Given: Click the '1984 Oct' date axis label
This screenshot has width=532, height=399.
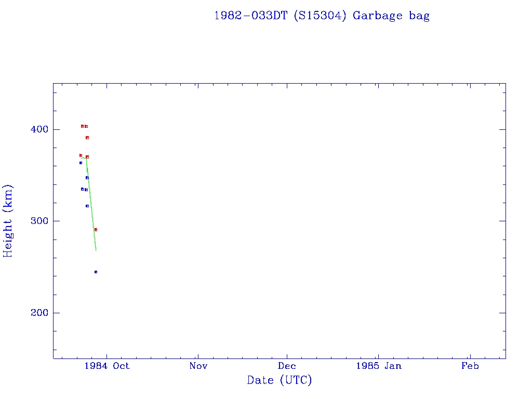Looking at the screenshot, I should point(106,366).
